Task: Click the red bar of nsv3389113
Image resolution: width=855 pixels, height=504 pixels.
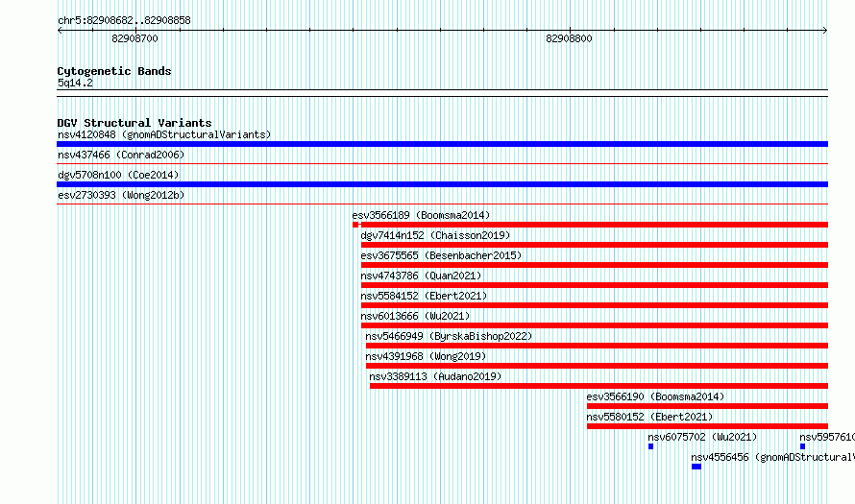Action: (x=598, y=386)
